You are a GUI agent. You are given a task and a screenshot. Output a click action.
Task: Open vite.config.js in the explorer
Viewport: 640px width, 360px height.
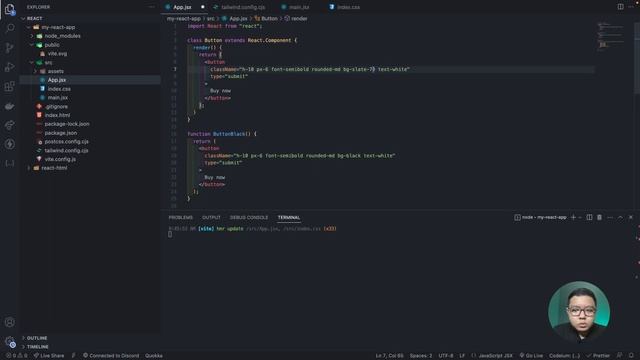pos(60,159)
